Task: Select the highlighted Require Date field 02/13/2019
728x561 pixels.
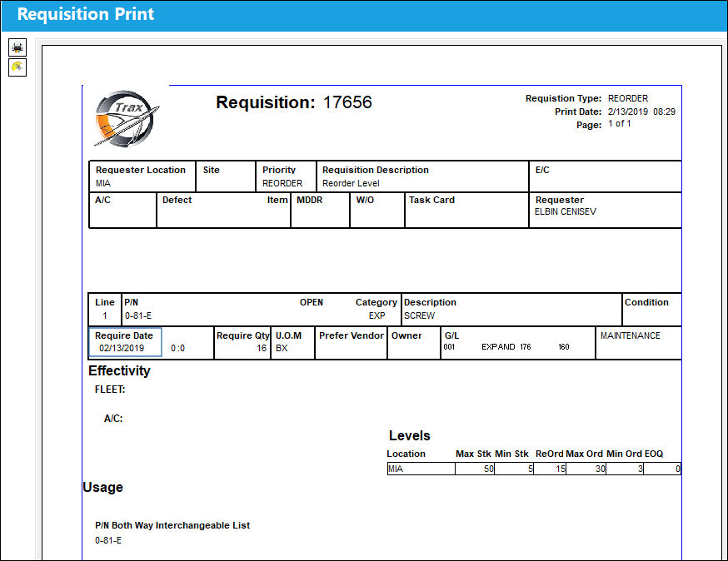Action: [125, 342]
